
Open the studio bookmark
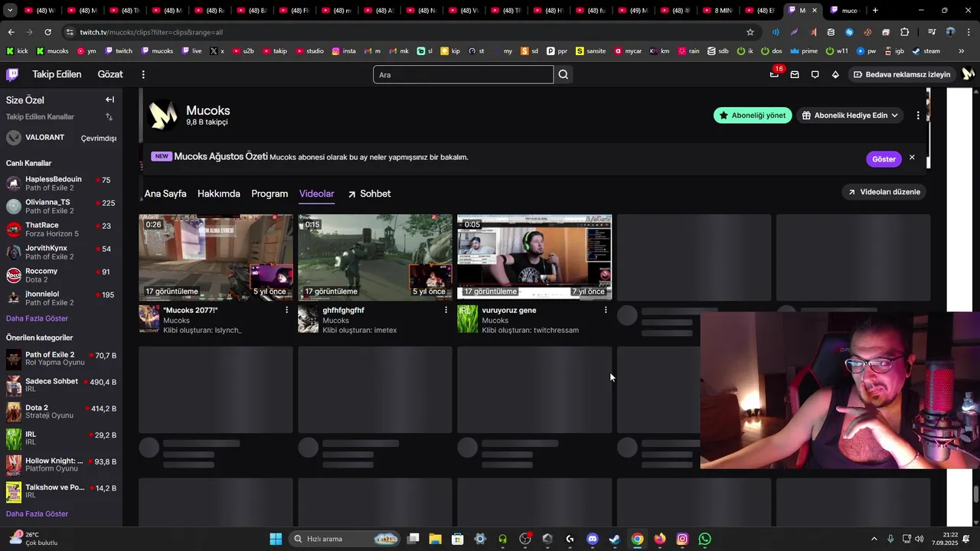coord(309,51)
